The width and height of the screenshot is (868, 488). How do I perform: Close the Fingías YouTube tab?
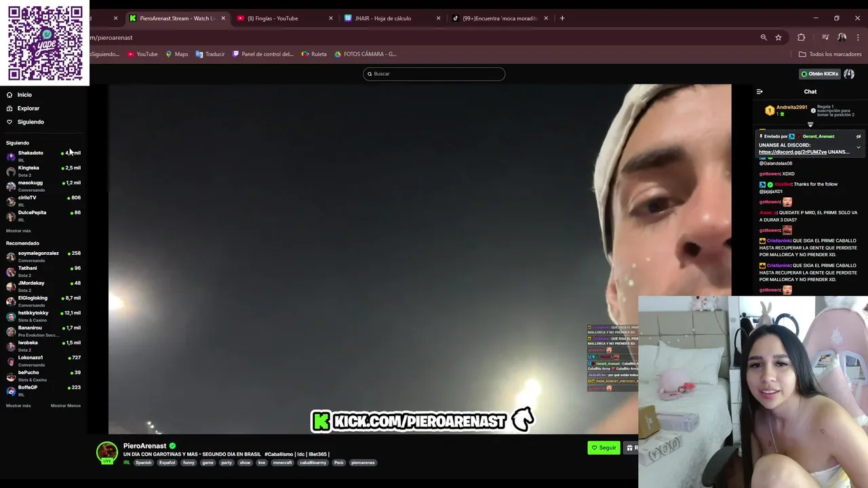[331, 18]
